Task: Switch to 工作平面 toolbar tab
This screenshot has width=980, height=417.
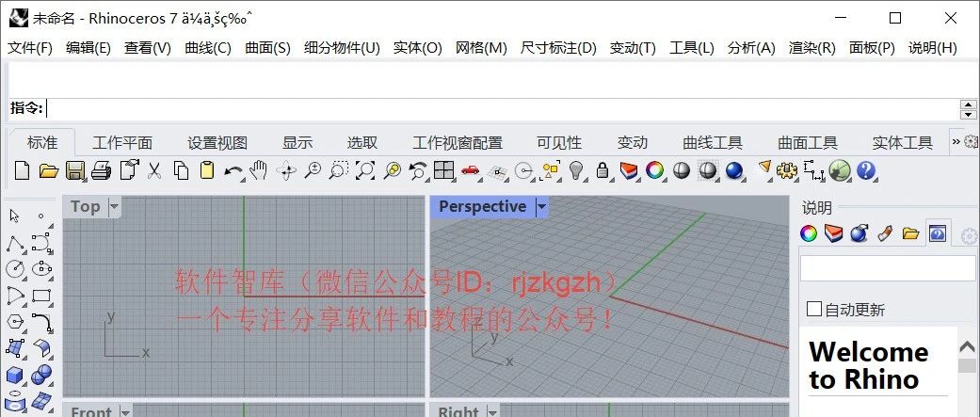Action: pos(122,142)
